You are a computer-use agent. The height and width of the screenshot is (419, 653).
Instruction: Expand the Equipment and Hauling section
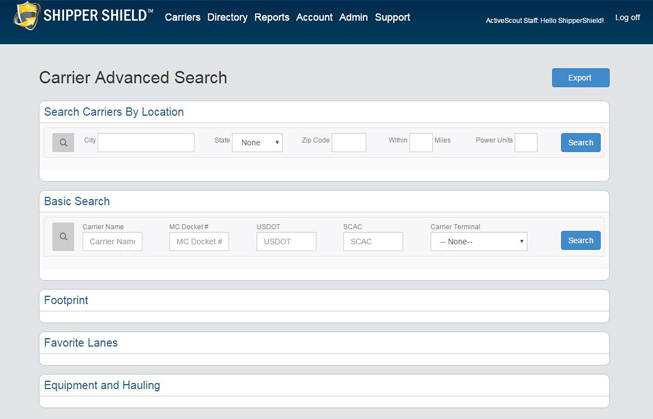102,386
